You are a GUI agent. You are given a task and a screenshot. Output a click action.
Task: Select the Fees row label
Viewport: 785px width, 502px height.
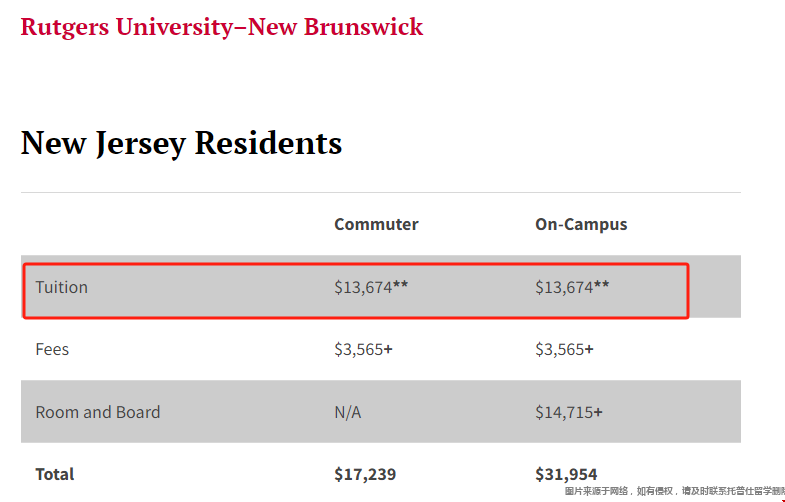[x=52, y=349]
